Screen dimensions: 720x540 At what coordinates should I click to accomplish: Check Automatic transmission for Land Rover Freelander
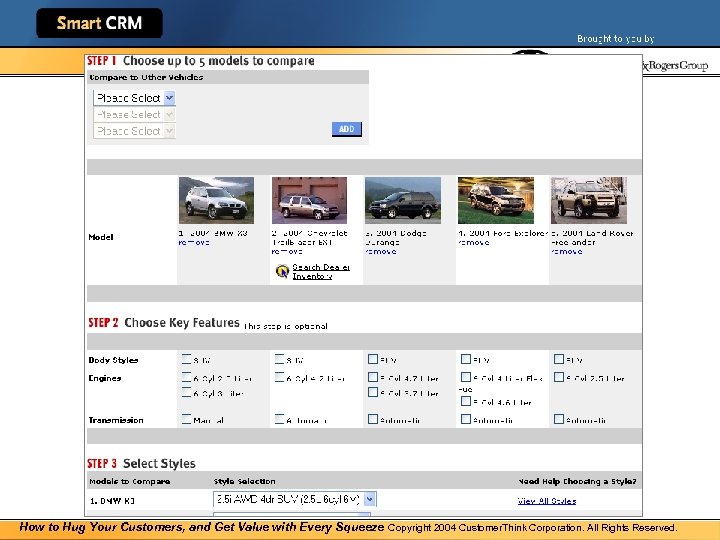[x=559, y=419]
